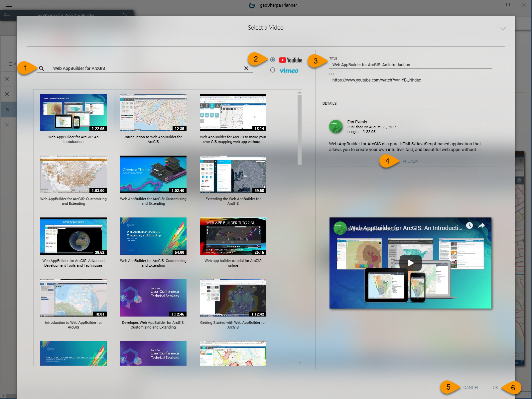Image resolution: width=532 pixels, height=399 pixels.
Task: Select the Advanced Development Tools 39:52 video
Action: click(73, 236)
